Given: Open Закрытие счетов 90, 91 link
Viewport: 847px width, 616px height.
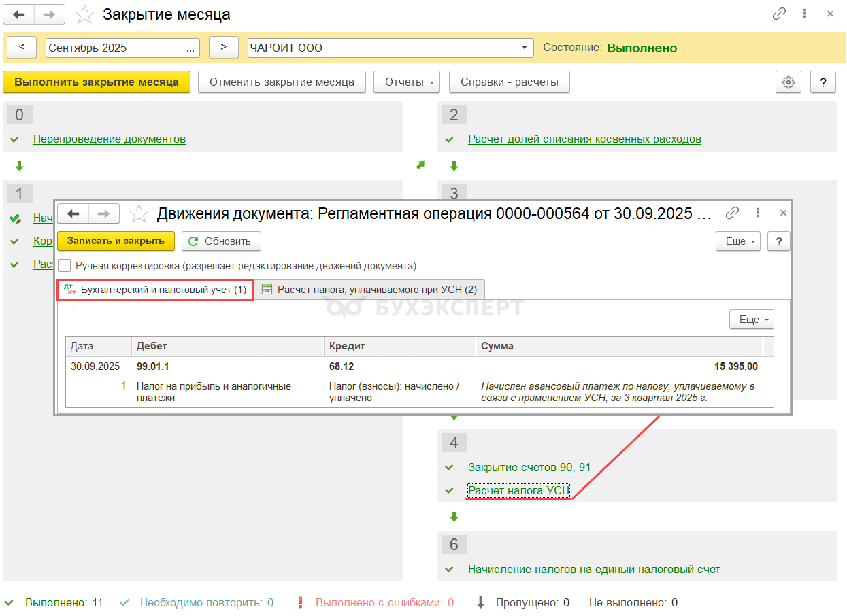Looking at the screenshot, I should [x=529, y=468].
